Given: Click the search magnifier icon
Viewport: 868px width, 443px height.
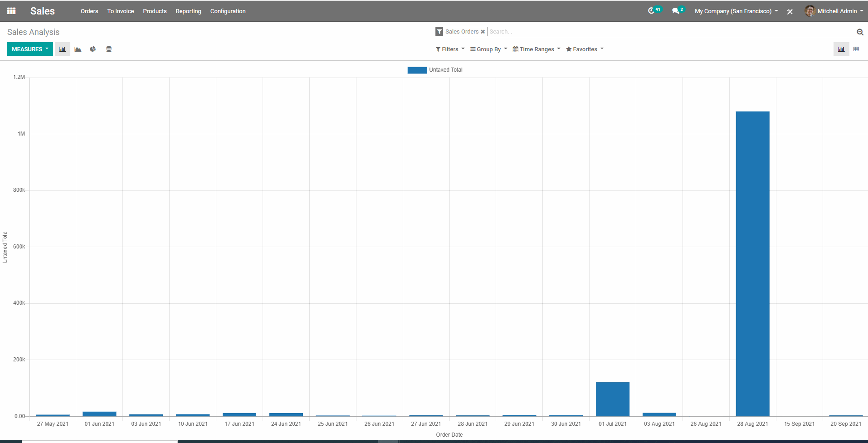Looking at the screenshot, I should point(860,32).
